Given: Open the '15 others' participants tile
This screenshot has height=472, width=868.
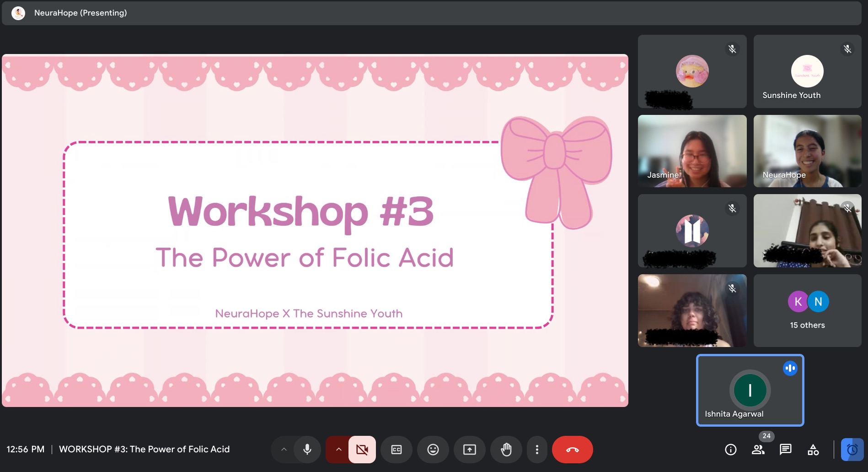Looking at the screenshot, I should click(x=807, y=311).
